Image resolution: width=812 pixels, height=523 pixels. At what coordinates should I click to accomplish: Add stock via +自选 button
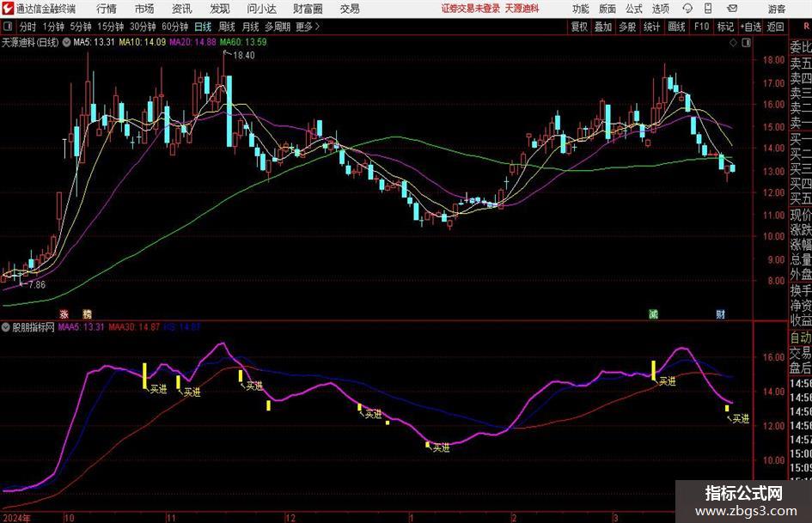coord(750,27)
